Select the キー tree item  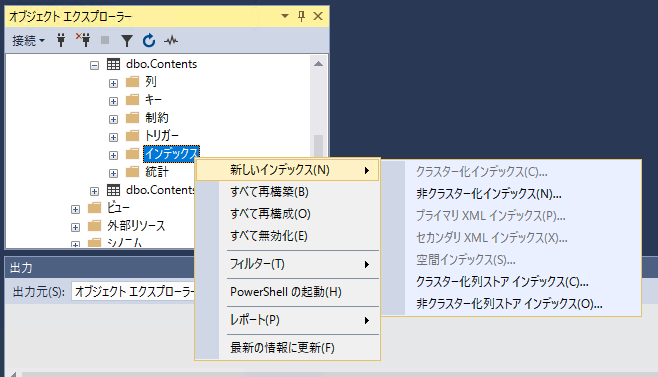(153, 99)
